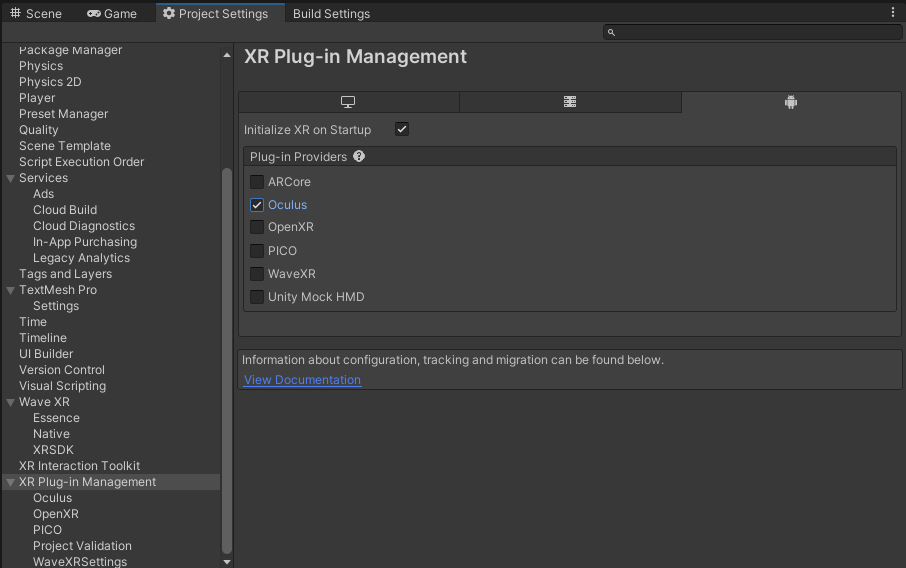
Task: Enable the WaveXR provider checkbox
Action: (257, 274)
